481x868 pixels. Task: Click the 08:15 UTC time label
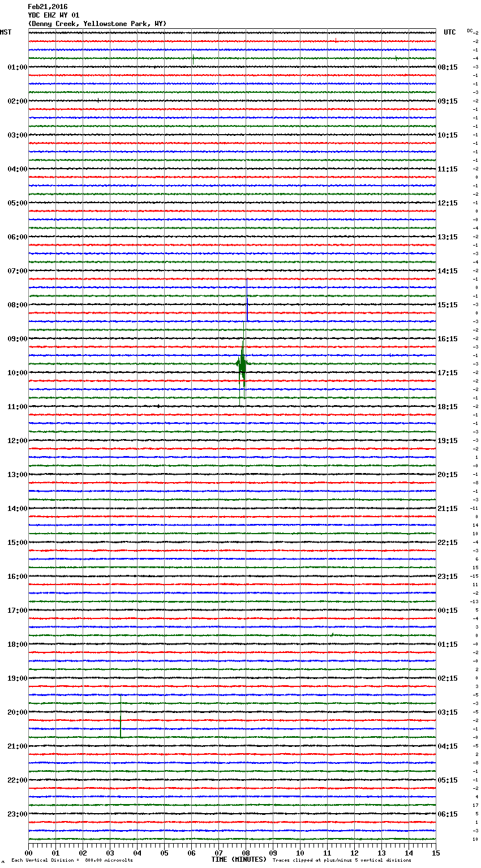click(448, 67)
